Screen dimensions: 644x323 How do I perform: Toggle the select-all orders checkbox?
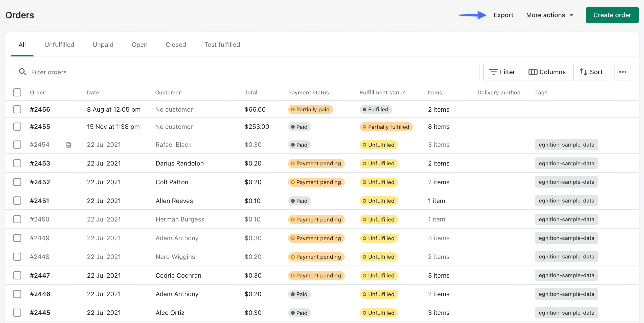[17, 92]
